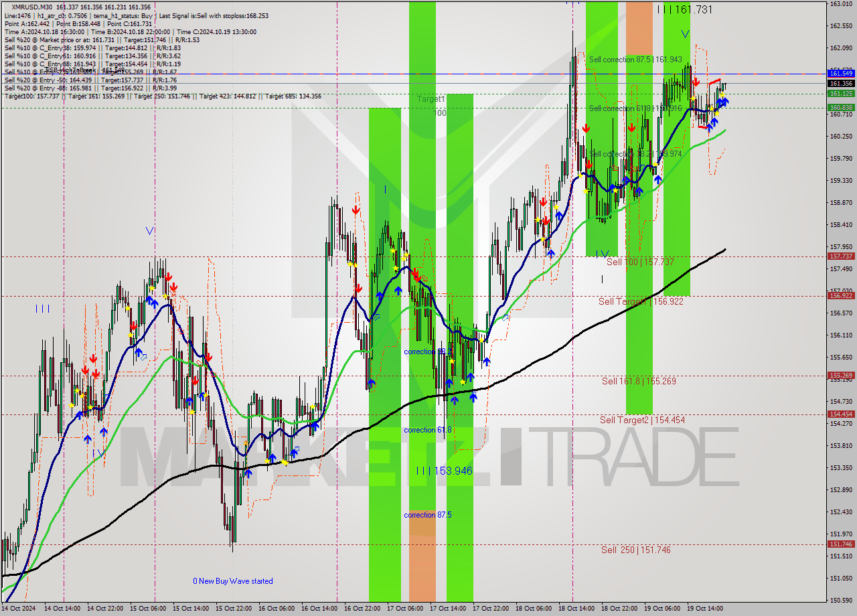Click the blue 'correction 87.5' label
The height and width of the screenshot is (616, 857).
coord(427,515)
